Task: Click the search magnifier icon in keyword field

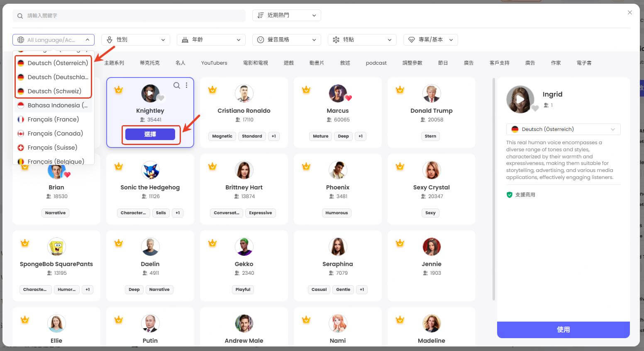Action: click(20, 16)
